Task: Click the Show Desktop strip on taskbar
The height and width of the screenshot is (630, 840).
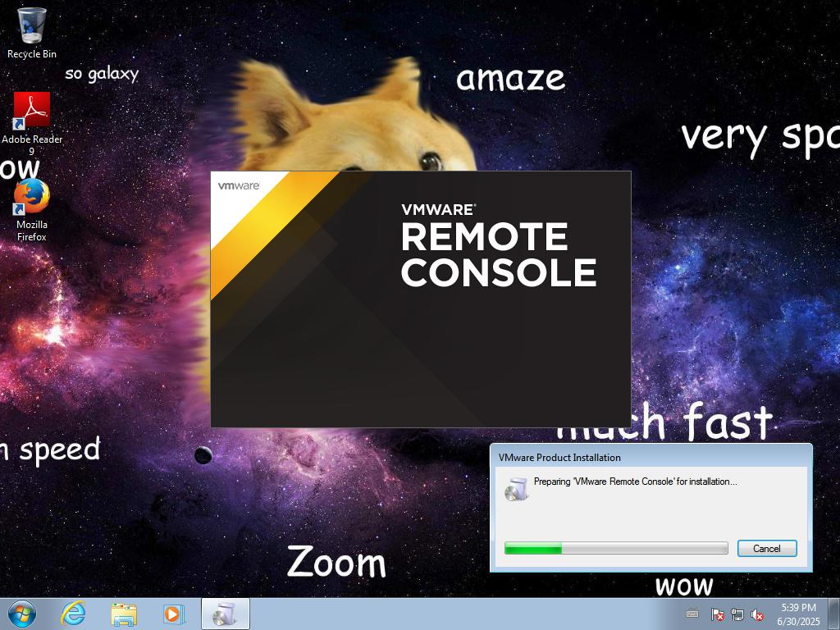Action: (834, 614)
